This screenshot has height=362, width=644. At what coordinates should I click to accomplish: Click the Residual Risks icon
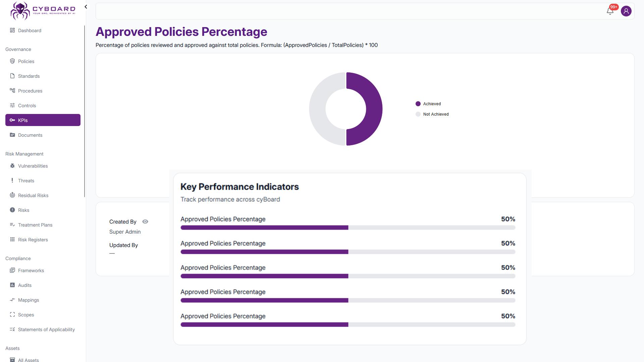[x=12, y=195]
